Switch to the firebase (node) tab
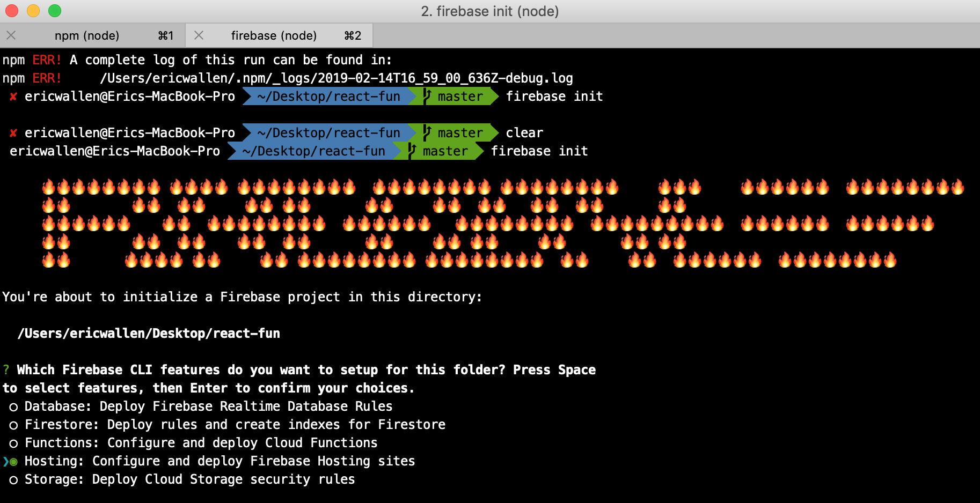The height and width of the screenshot is (503, 980). coord(279,35)
